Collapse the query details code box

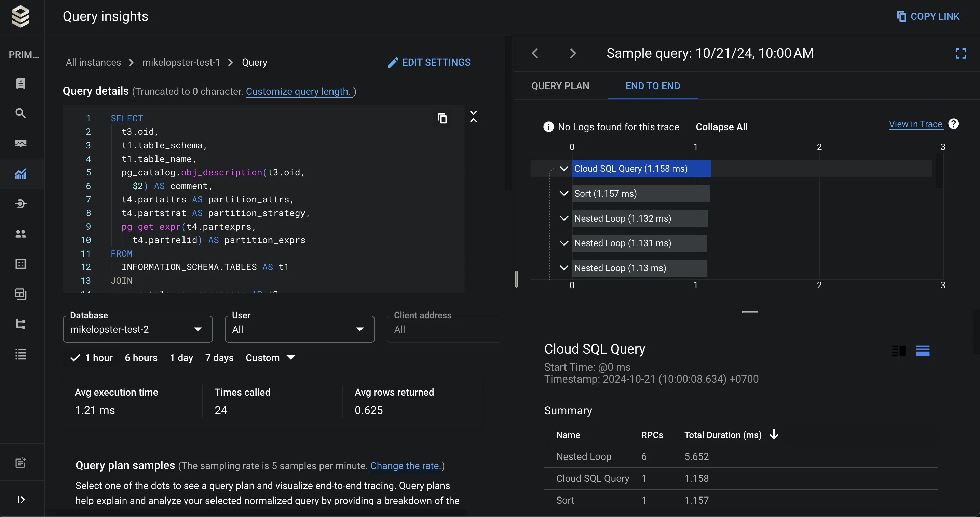click(473, 117)
